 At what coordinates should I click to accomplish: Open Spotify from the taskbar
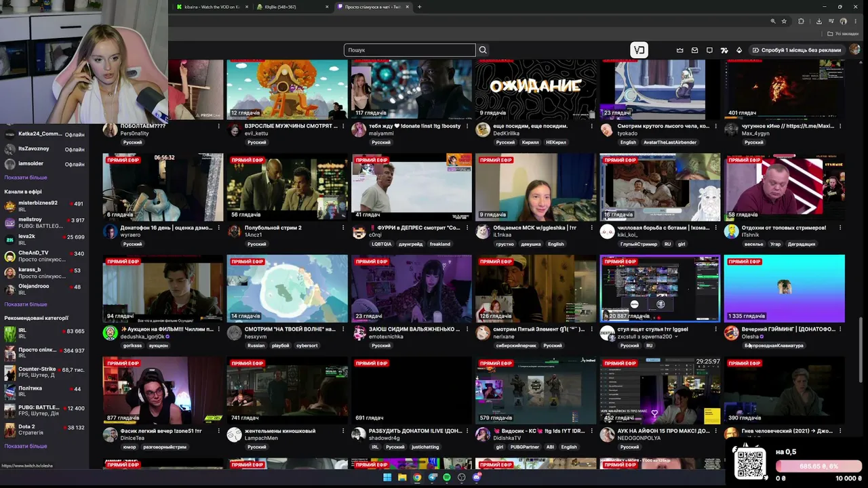[x=447, y=477]
